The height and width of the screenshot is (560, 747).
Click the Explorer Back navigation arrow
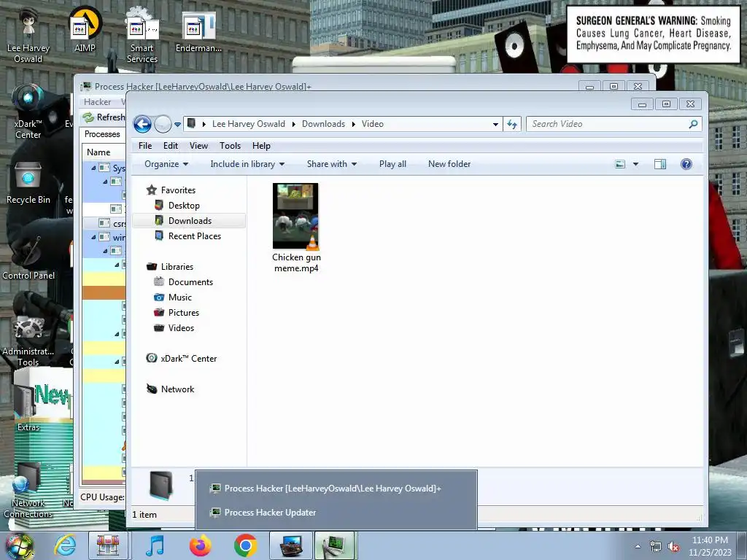pos(142,124)
